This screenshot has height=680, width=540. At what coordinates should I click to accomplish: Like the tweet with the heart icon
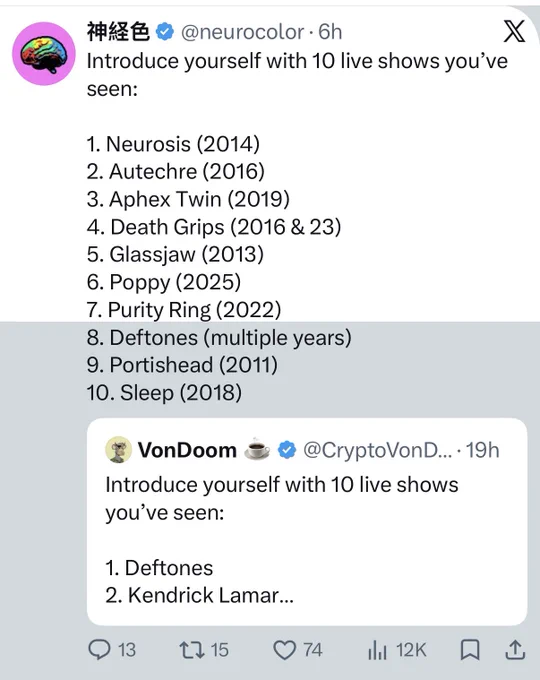285,650
